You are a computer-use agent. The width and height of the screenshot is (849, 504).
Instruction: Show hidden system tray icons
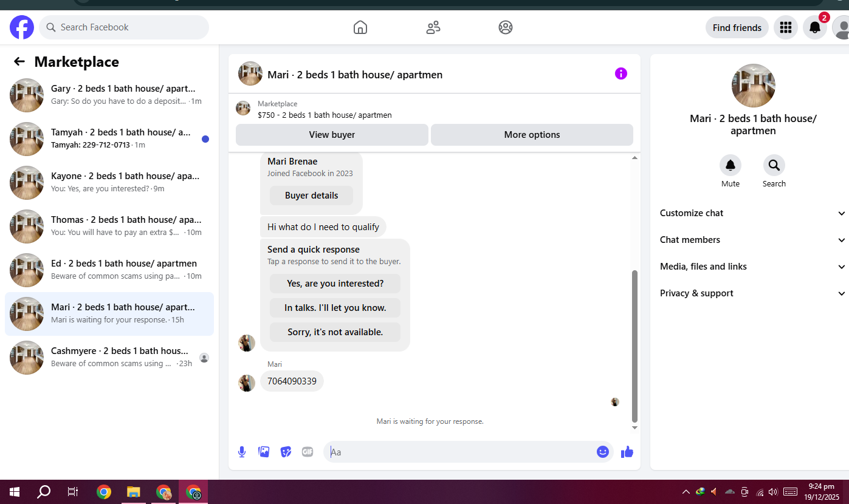(686, 492)
